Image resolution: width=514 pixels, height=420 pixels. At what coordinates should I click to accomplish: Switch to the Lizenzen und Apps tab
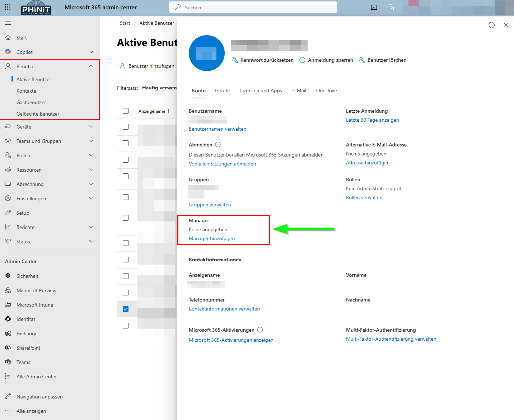[261, 90]
